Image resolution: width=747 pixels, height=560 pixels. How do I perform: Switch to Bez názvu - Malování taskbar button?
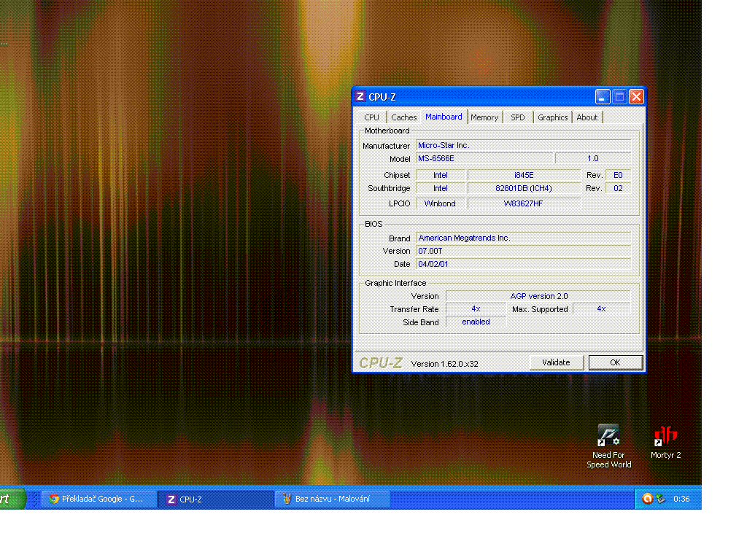(x=333, y=499)
